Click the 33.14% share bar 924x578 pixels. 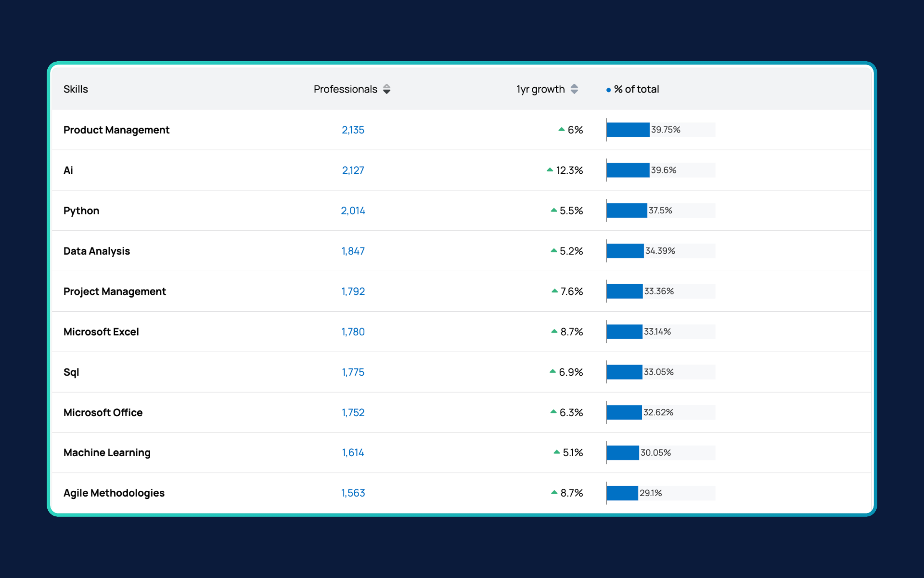point(661,332)
